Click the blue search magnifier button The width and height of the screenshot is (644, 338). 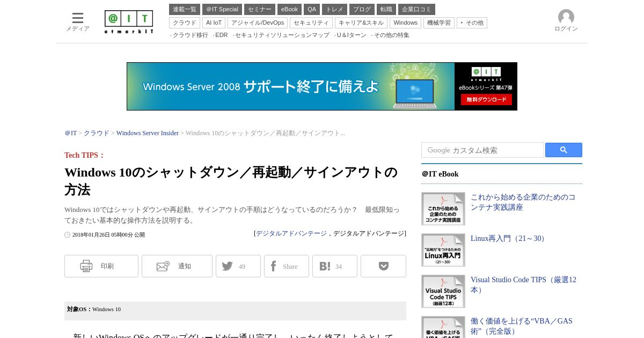point(563,150)
